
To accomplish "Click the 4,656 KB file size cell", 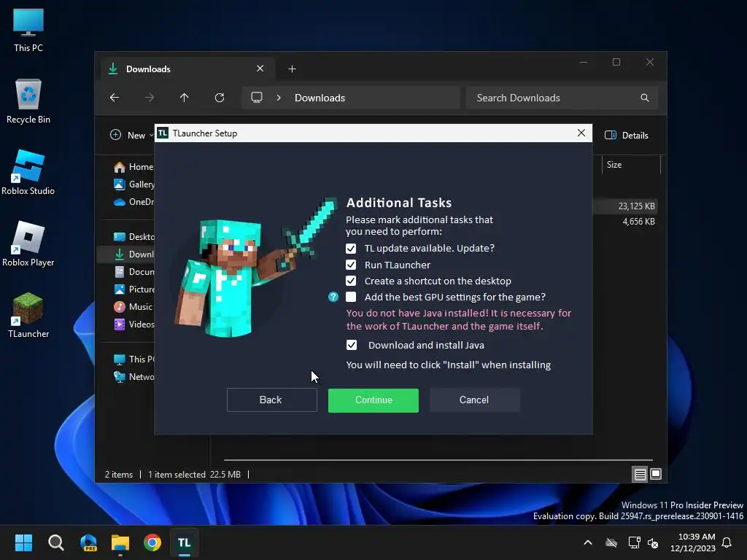I will 639,222.
